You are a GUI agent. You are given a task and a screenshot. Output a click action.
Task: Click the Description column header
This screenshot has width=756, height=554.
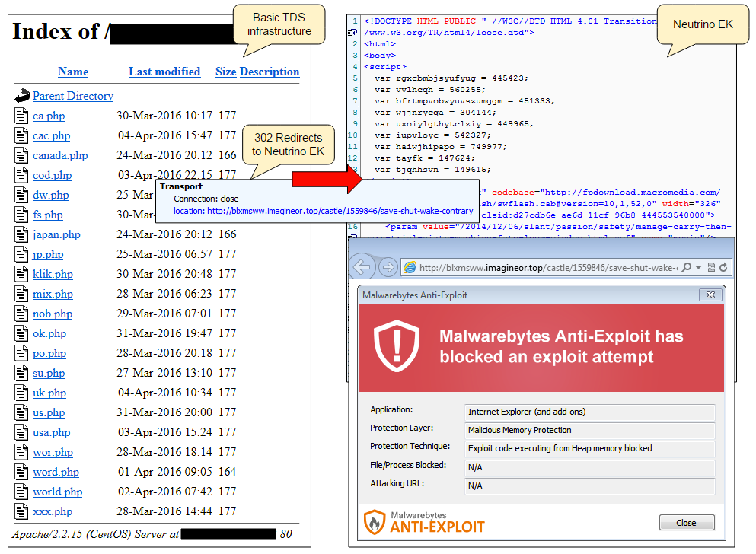click(x=270, y=72)
